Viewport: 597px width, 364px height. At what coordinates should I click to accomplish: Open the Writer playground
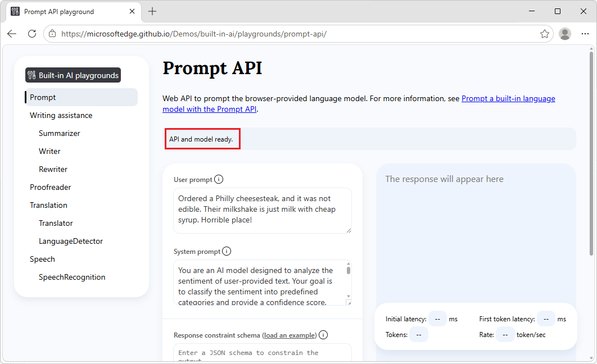click(x=49, y=151)
